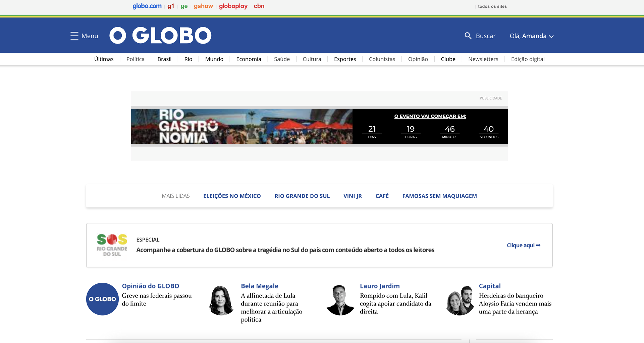This screenshot has height=343, width=644.
Task: Open the Opinião do GLOBO column title
Action: [x=151, y=286]
